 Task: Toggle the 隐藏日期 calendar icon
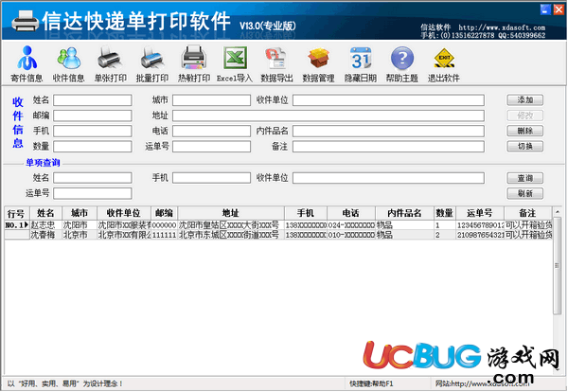pyautogui.click(x=361, y=63)
